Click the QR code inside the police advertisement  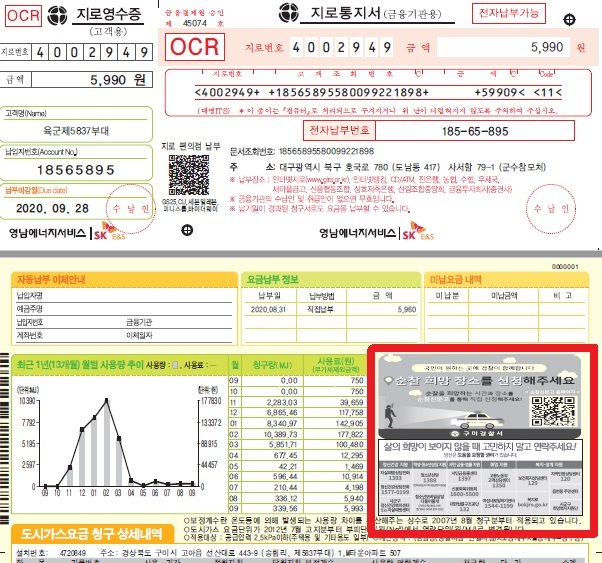[x=557, y=410]
